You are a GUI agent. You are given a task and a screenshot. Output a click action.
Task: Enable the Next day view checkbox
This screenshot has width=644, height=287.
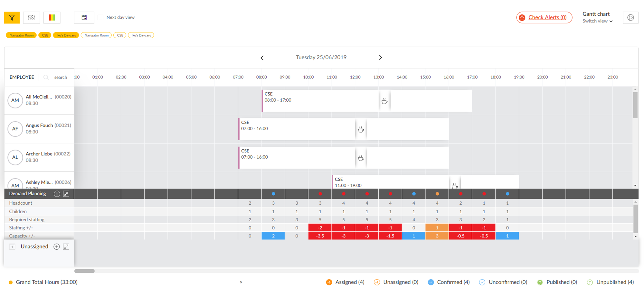100,17
